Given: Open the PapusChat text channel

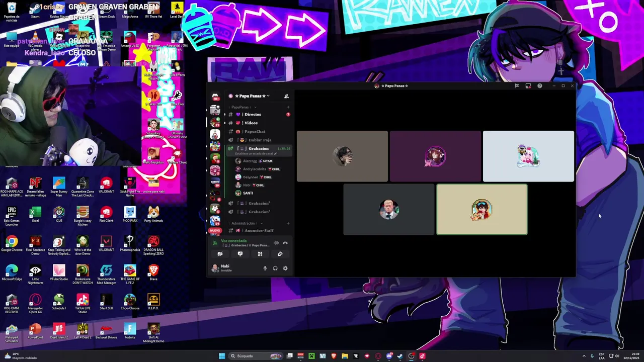Looking at the screenshot, I should 258,131.
